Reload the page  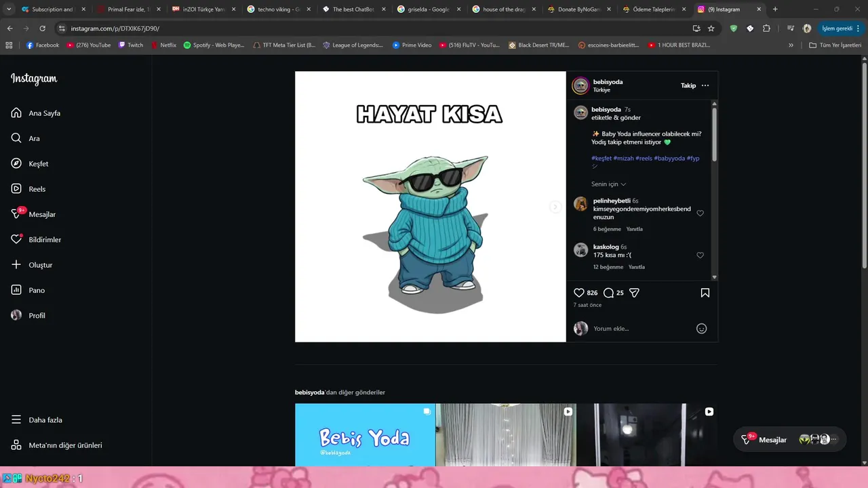(x=42, y=28)
